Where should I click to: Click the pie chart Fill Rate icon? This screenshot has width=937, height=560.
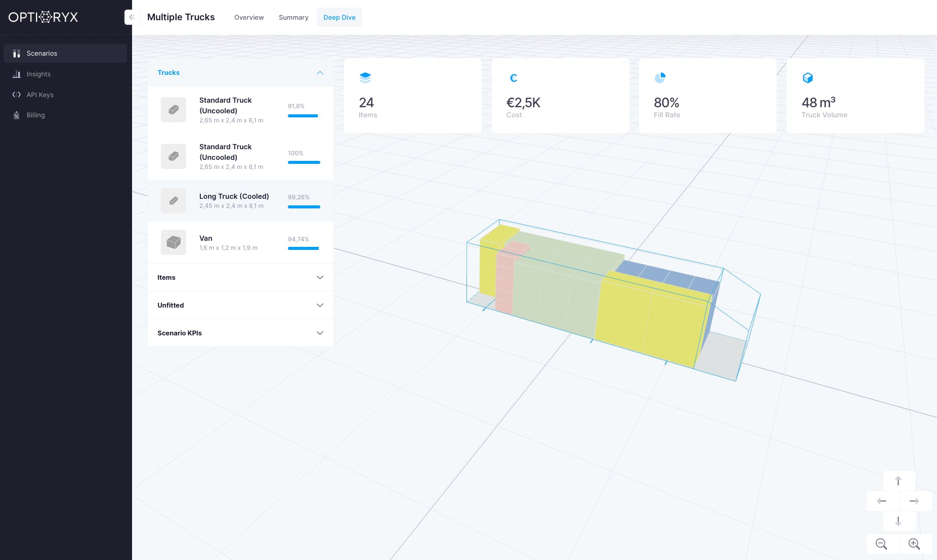coord(660,78)
